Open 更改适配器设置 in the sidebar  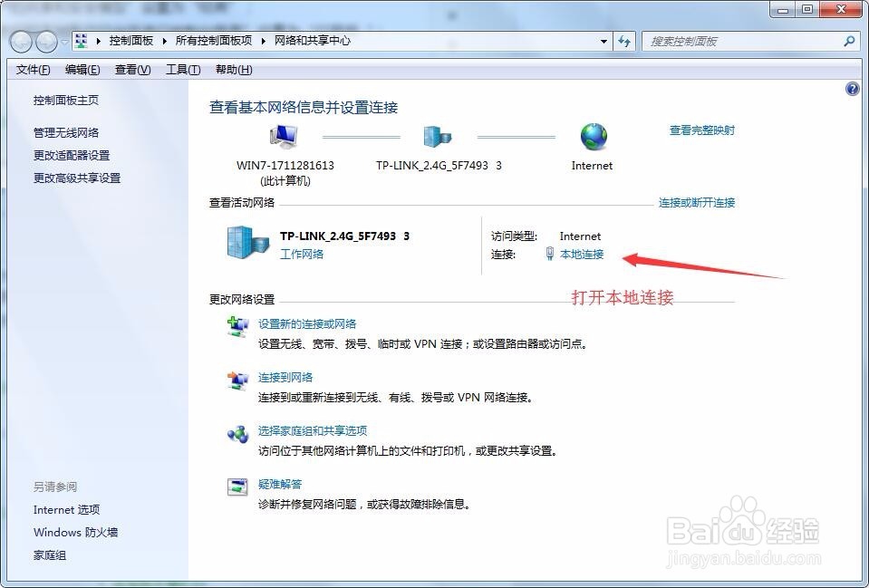(71, 155)
